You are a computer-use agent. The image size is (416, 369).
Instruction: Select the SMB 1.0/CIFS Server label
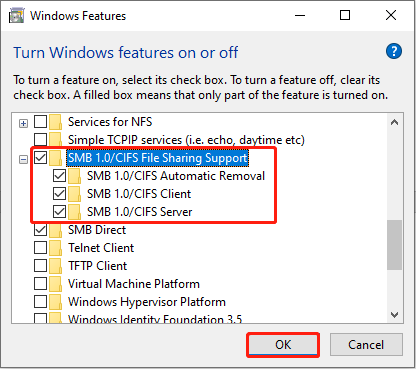click(140, 212)
